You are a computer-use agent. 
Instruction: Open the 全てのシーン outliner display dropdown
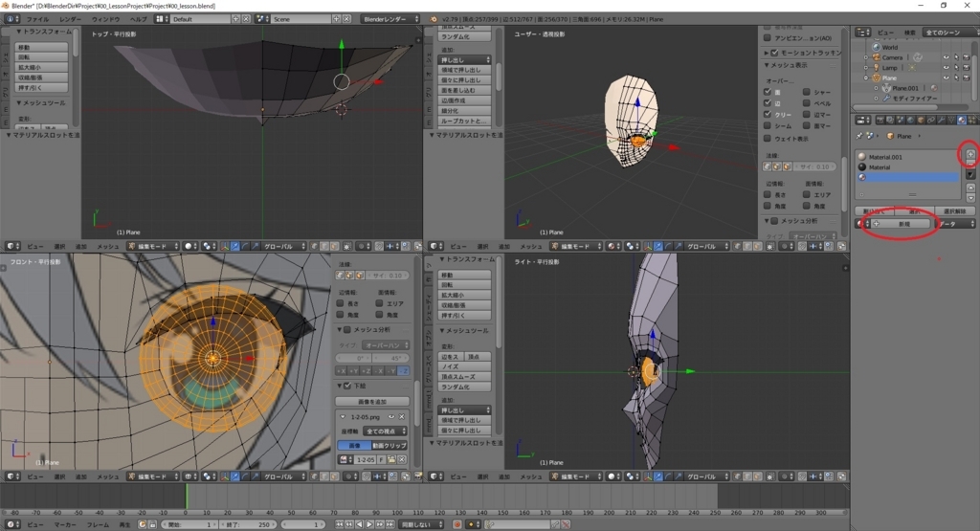pyautogui.click(x=949, y=33)
